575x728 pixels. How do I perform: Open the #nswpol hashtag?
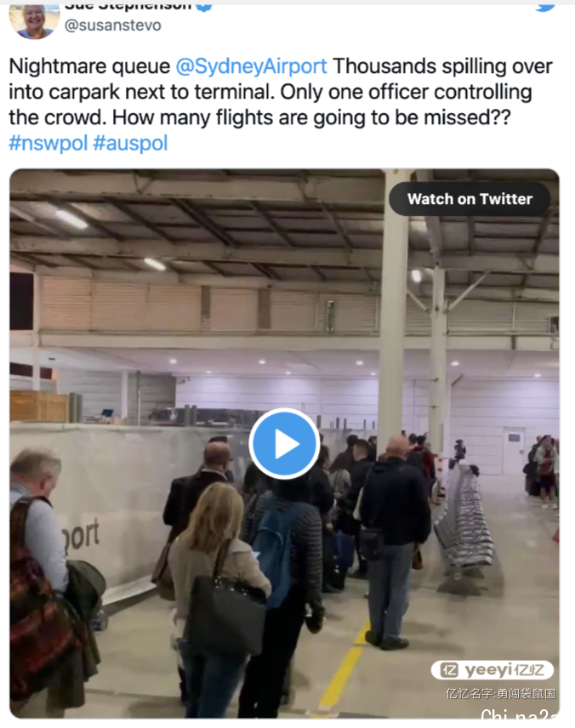[x=48, y=143]
